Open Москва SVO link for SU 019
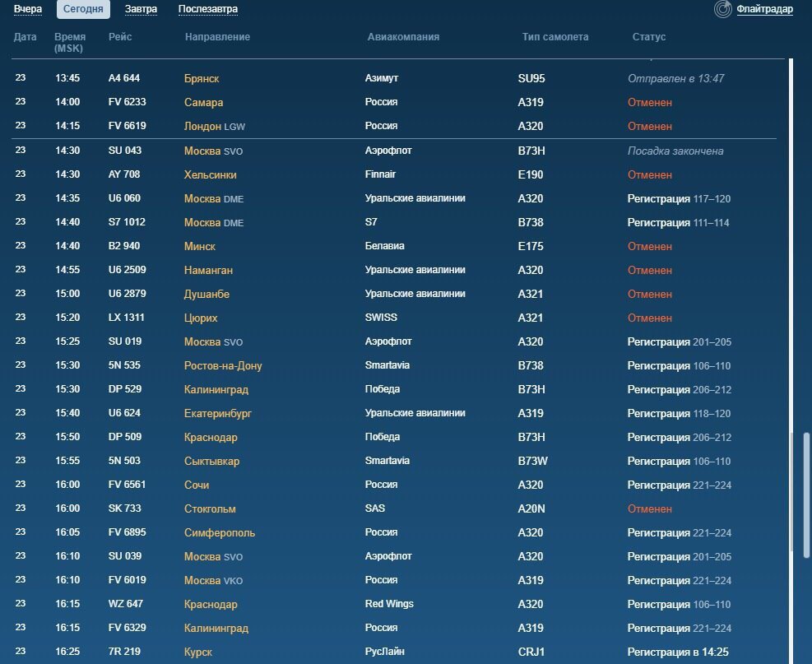Screen dimensions: 812x664 point(213,341)
